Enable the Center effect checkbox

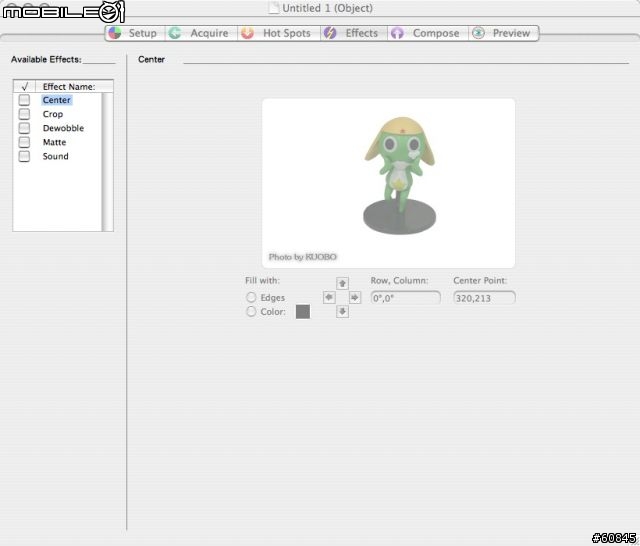pyautogui.click(x=24, y=100)
